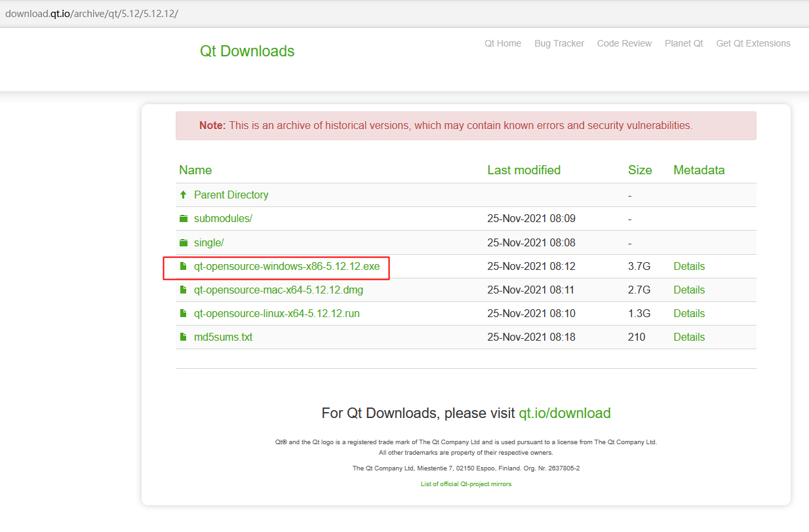Screen dimensions: 809x532
Task: Click the file icon beside mac-x64 dmg
Action: 184,290
